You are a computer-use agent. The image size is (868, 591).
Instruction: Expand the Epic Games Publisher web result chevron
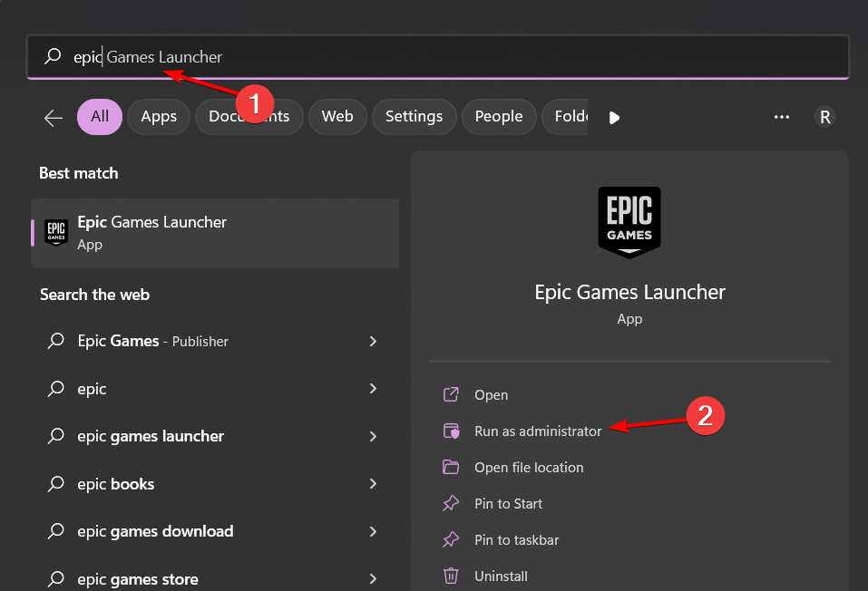(x=373, y=342)
